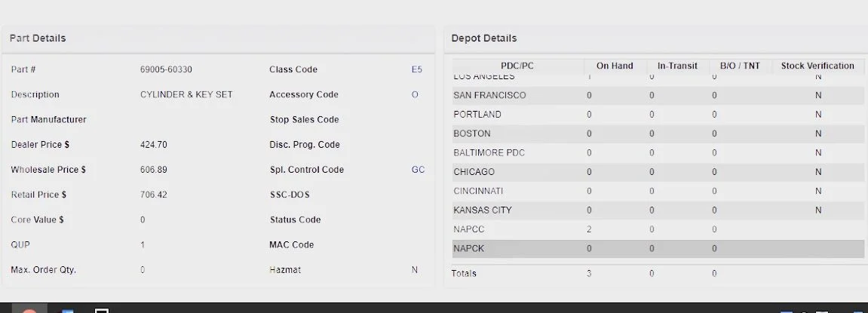
Task: Select the SAN FRANCISCO depot row
Action: pyautogui.click(x=489, y=96)
